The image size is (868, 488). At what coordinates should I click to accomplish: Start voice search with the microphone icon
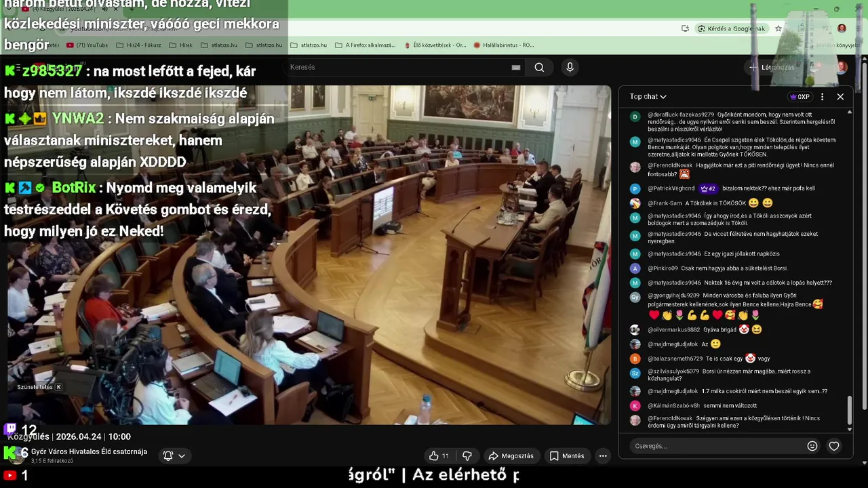click(x=570, y=67)
